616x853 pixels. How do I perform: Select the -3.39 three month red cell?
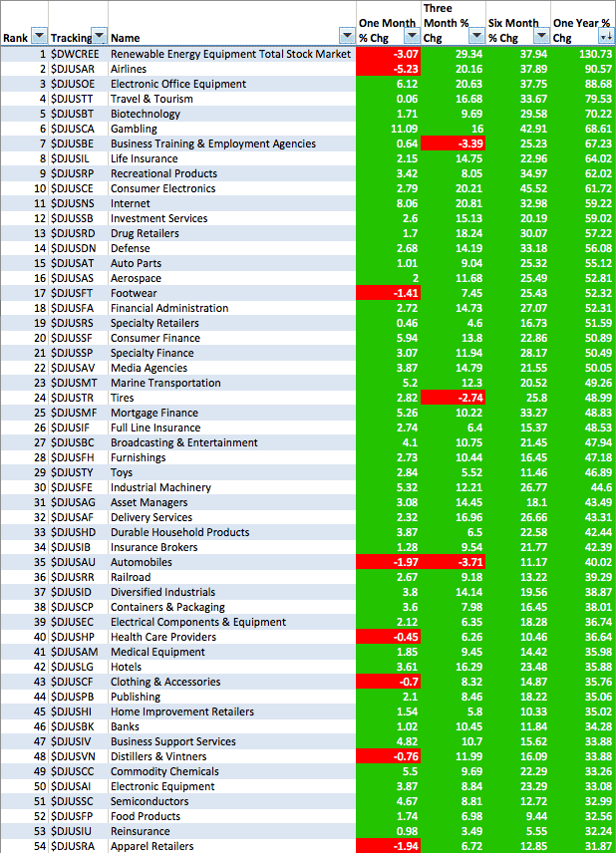[x=454, y=143]
